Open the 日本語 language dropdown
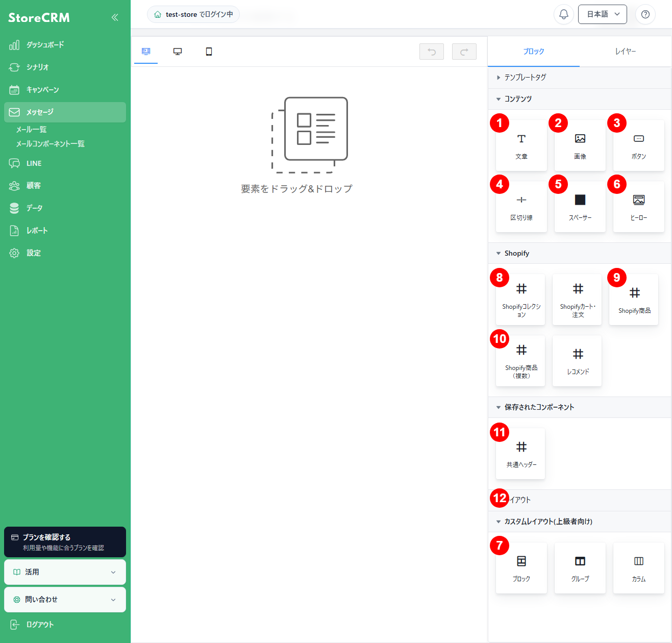672x643 pixels. 603,14
